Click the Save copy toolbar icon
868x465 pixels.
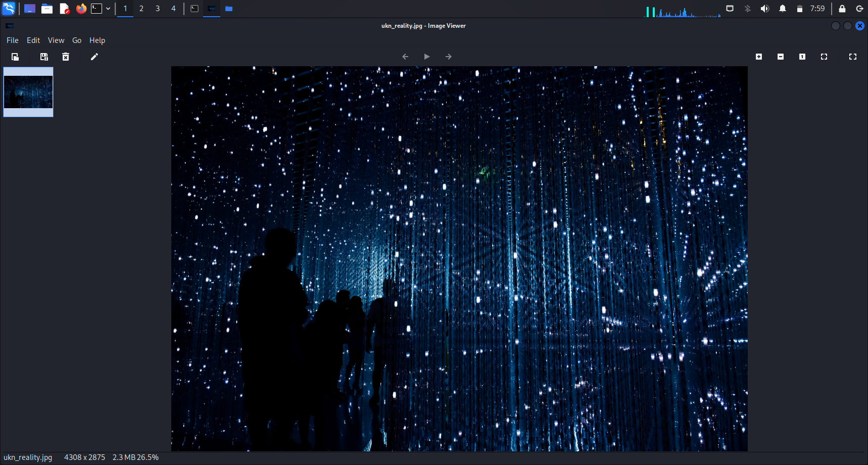coord(44,57)
